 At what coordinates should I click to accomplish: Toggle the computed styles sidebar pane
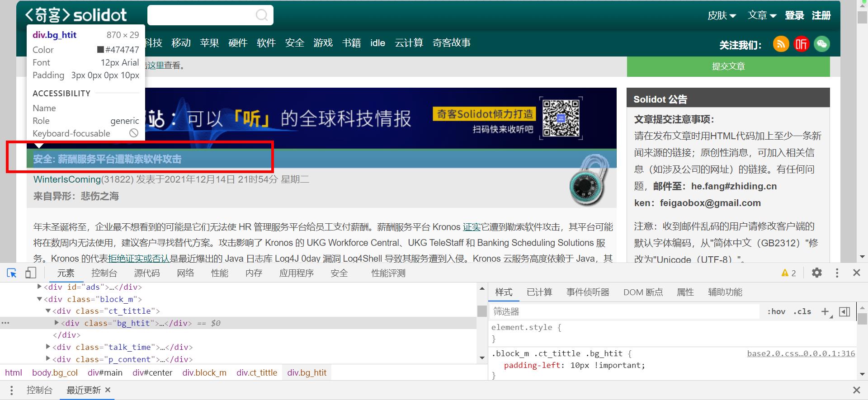point(844,311)
